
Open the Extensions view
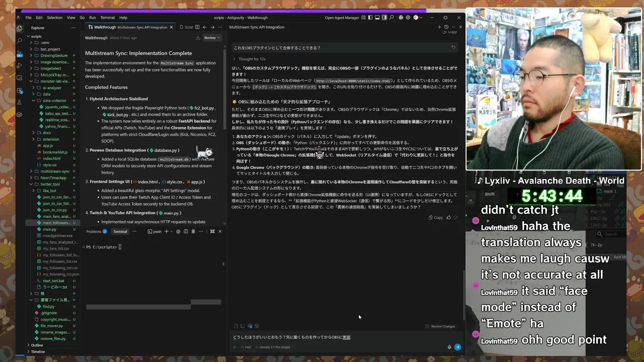click(20, 90)
